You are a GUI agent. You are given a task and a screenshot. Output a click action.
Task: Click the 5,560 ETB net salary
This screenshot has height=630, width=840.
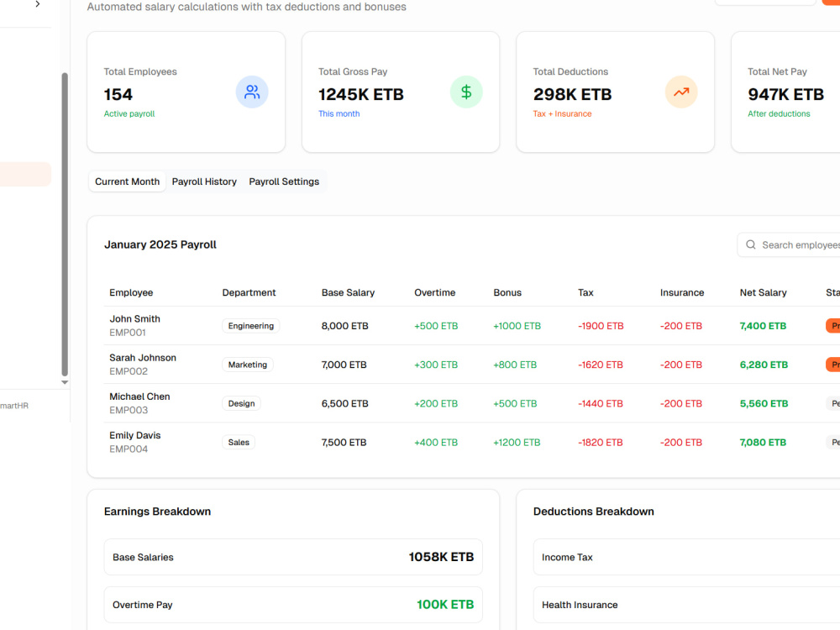pyautogui.click(x=764, y=403)
